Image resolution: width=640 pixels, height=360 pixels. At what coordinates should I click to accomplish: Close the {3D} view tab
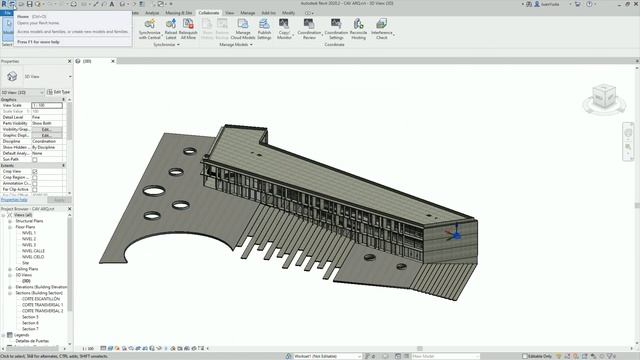pyautogui.click(x=113, y=61)
